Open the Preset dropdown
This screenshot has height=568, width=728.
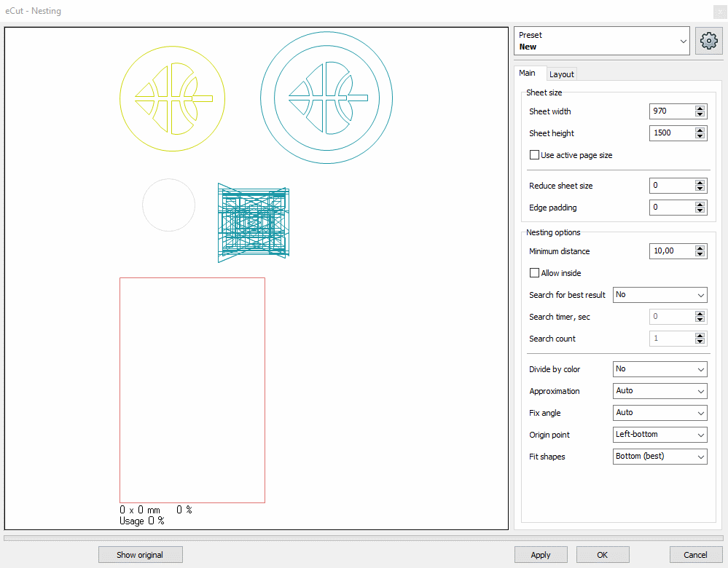tap(602, 41)
